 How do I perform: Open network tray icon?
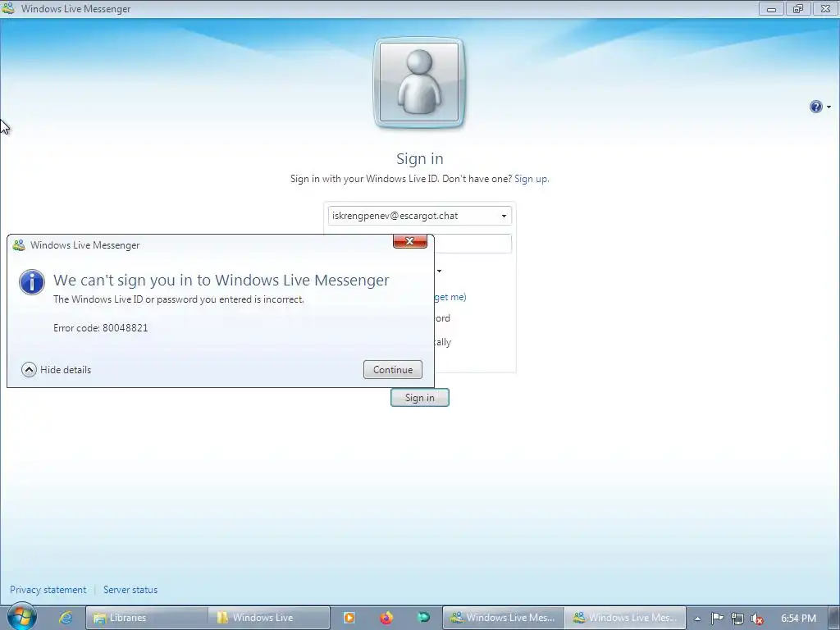pos(737,619)
